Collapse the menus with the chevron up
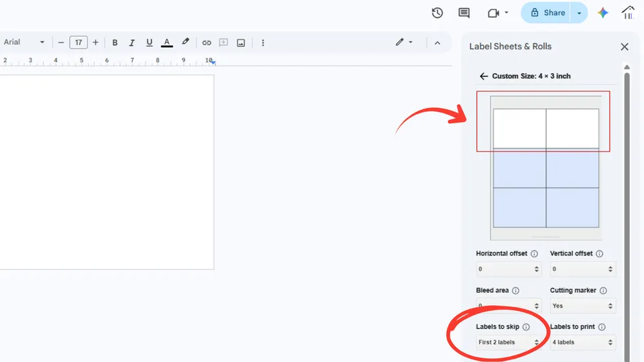Viewport: 644px width, 362px height. click(437, 43)
